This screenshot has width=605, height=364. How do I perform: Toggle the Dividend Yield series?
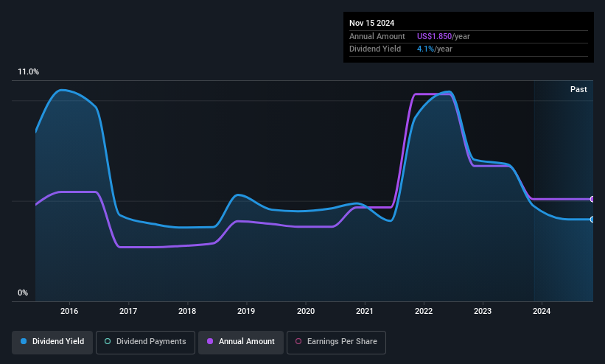[52, 342]
